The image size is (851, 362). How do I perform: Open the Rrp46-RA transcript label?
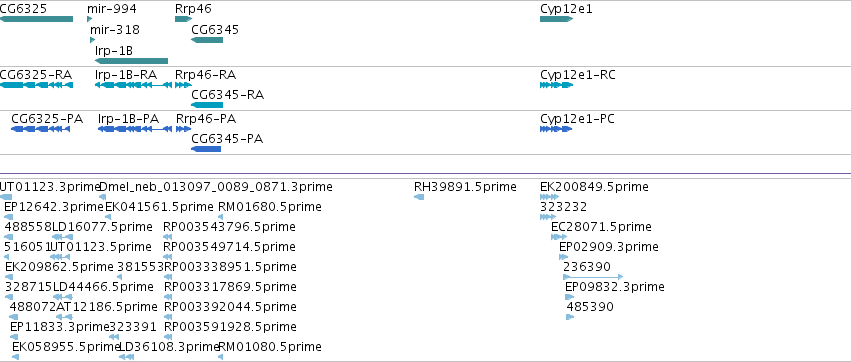coord(206,74)
